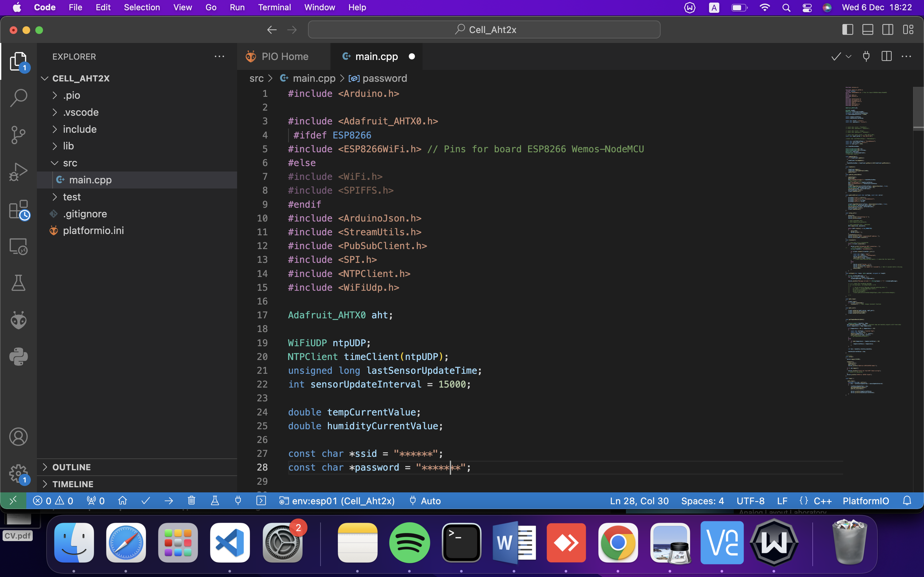Expand the .pio folder in explorer
This screenshot has width=924, height=577.
coord(55,95)
